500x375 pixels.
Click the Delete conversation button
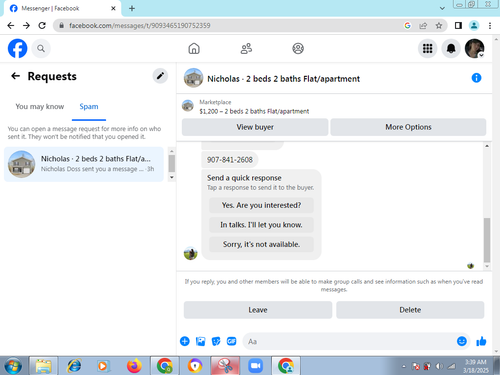[410, 310]
